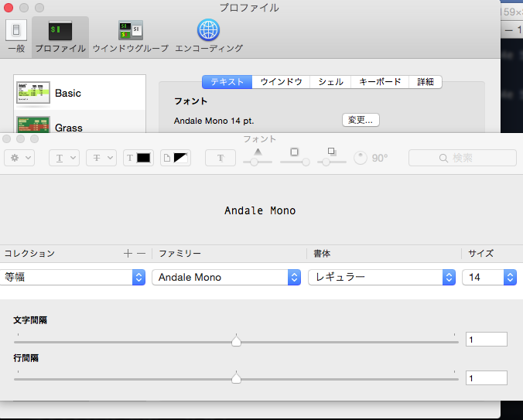Open the font size 14 combo box
The width and height of the screenshot is (523, 420).
[489, 277]
